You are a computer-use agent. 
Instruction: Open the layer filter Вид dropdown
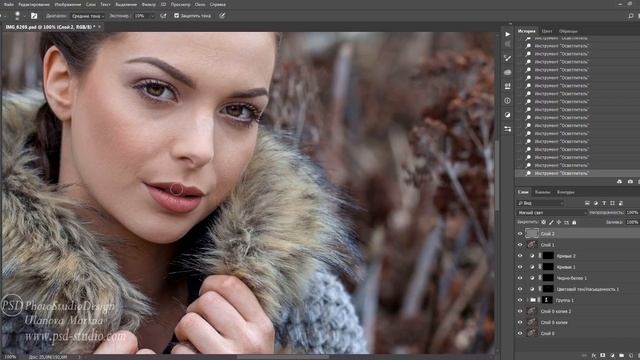(x=540, y=203)
